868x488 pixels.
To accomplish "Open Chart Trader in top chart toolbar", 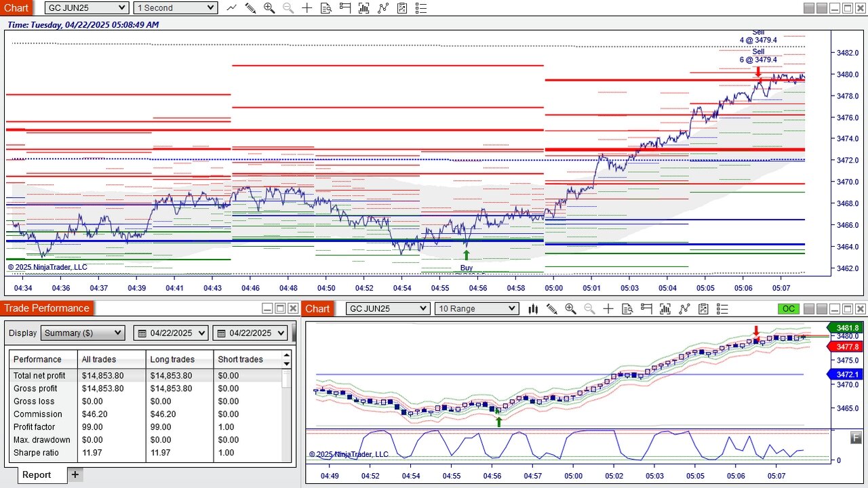I will [345, 8].
